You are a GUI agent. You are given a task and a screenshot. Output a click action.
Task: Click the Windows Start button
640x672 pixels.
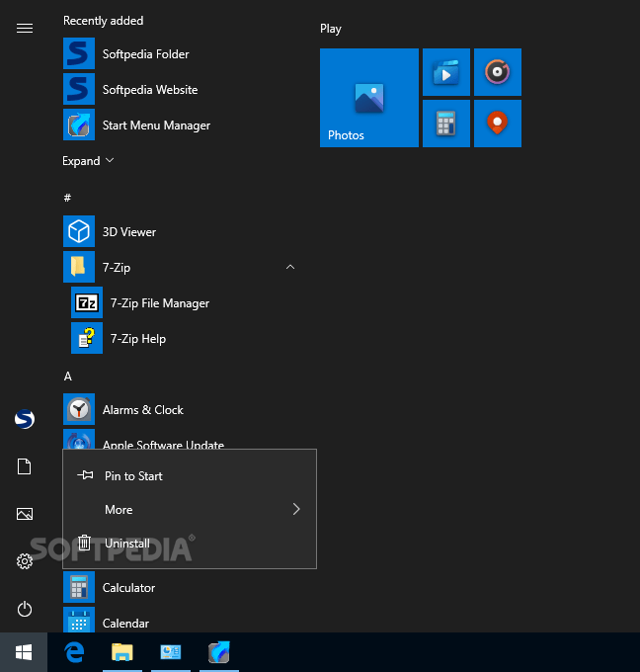coord(24,652)
